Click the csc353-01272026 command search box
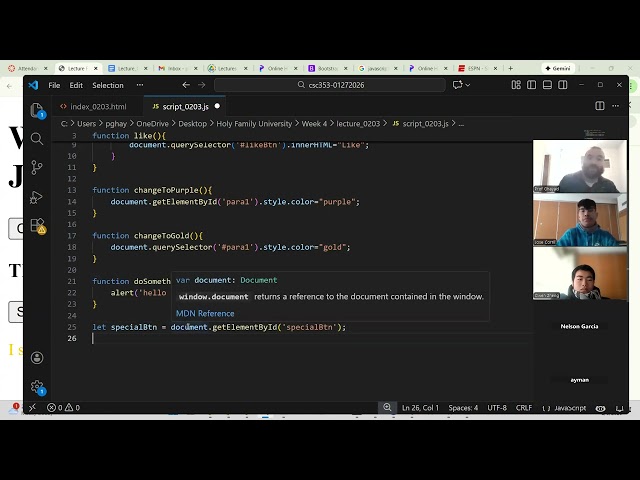The width and height of the screenshot is (640, 480). (330, 85)
